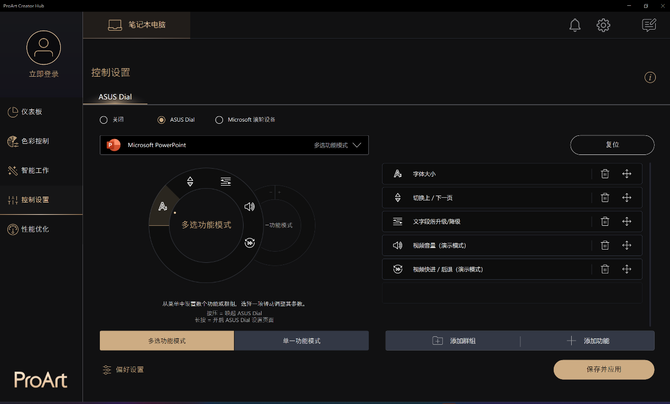The width and height of the screenshot is (670, 404).
Task: Delete the 切换上/下一页 function
Action: (605, 198)
